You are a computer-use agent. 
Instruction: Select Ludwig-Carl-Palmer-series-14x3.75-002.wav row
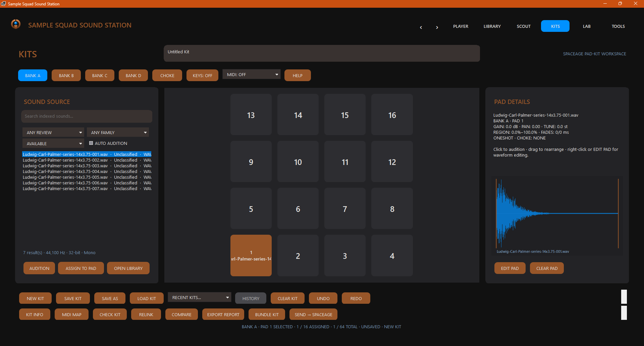point(87,160)
